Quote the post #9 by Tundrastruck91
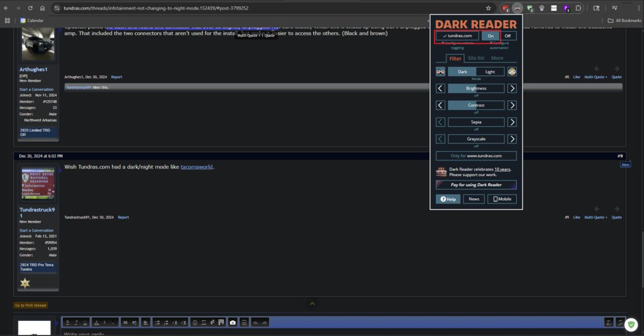The image size is (644, 336). pyautogui.click(x=616, y=217)
